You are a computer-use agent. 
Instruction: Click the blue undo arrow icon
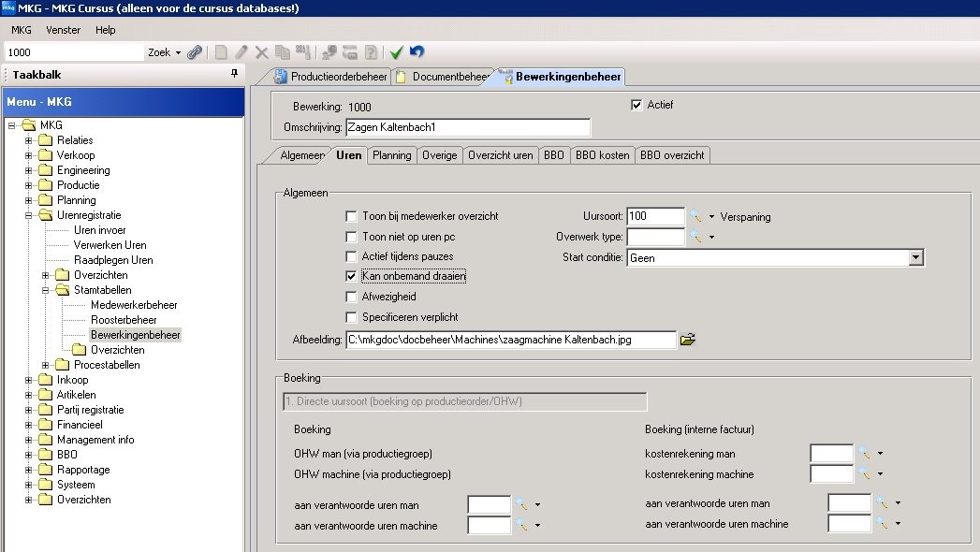pyautogui.click(x=417, y=51)
